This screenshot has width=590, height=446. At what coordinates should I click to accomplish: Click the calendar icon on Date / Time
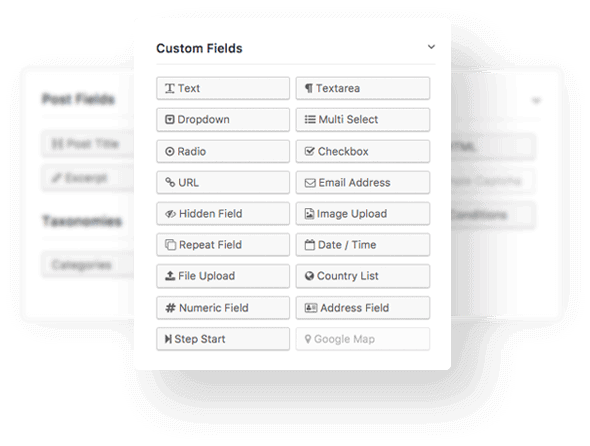pyautogui.click(x=310, y=245)
